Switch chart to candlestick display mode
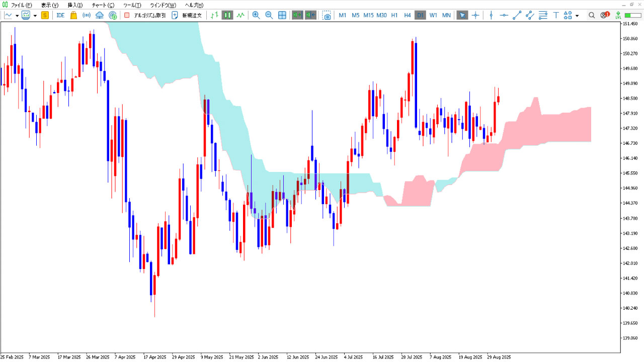The width and height of the screenshot is (644, 362). [x=227, y=15]
